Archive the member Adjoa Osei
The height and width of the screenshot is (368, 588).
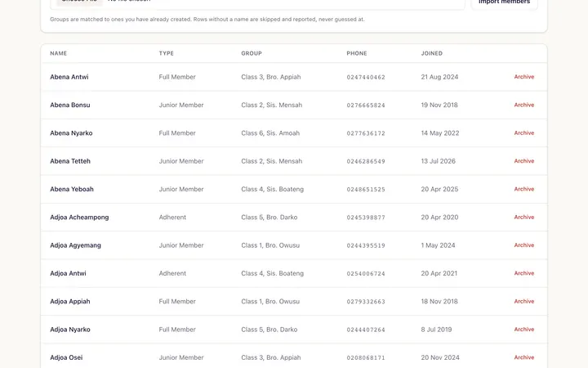point(523,357)
